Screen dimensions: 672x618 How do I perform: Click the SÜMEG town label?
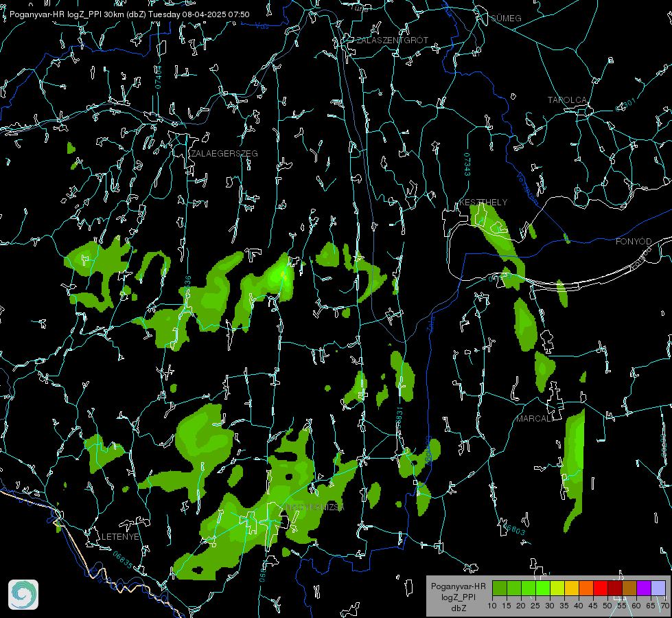(506, 18)
